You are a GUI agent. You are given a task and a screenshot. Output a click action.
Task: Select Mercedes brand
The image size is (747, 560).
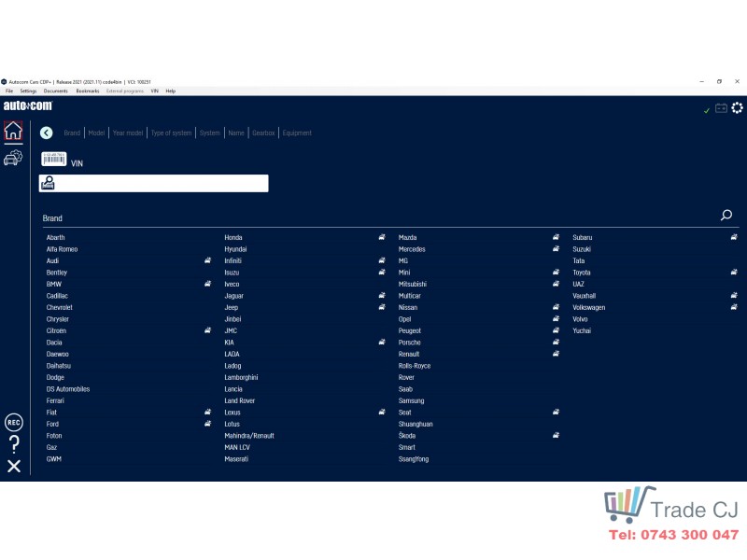pyautogui.click(x=412, y=249)
